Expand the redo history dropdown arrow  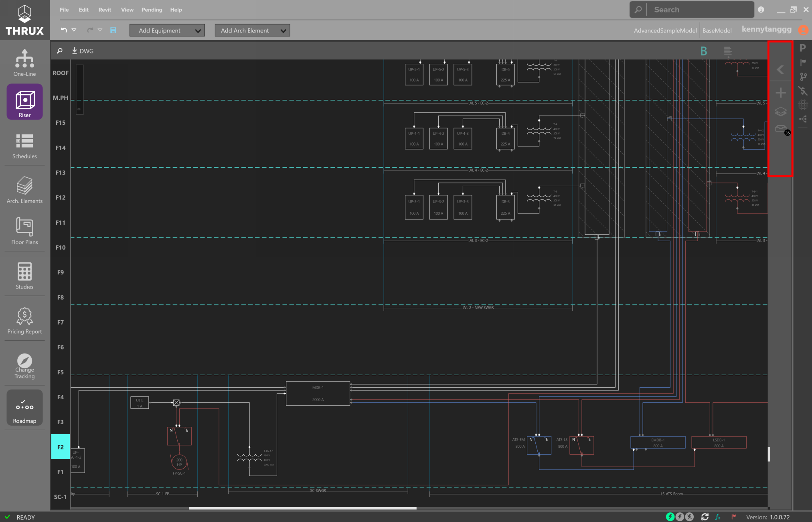100,30
